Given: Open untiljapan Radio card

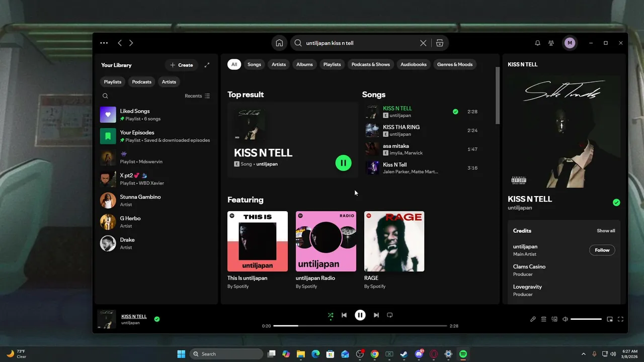Looking at the screenshot, I should (326, 250).
